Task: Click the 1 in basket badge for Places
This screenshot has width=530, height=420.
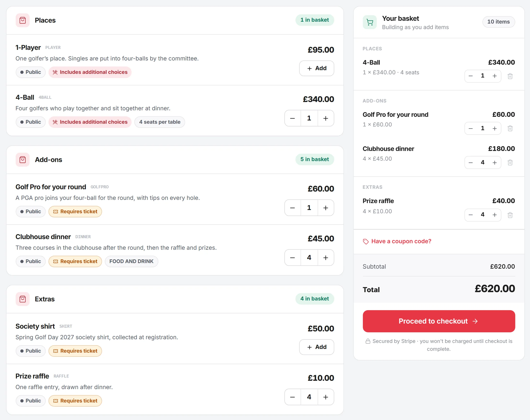Action: pos(315,20)
